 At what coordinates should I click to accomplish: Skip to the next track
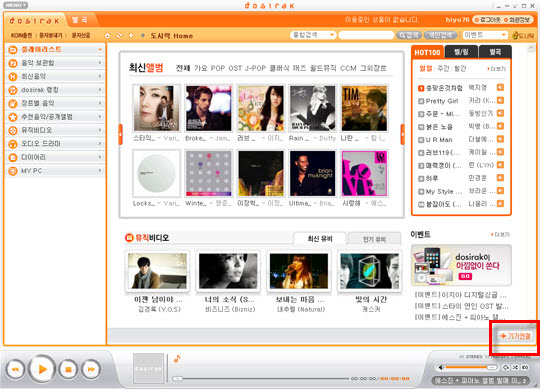click(x=91, y=369)
